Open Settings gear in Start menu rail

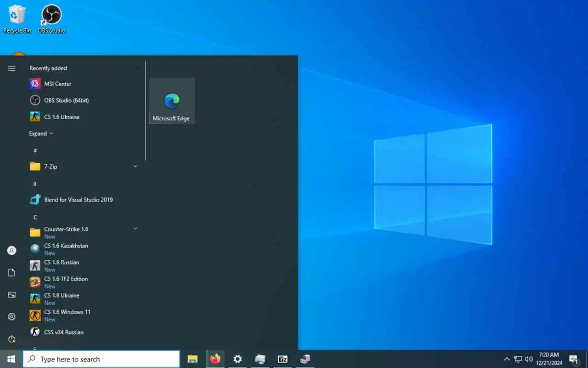pos(11,317)
